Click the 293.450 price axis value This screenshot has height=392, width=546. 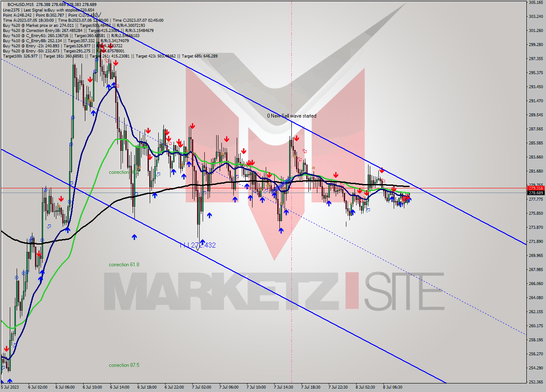[x=536, y=87]
